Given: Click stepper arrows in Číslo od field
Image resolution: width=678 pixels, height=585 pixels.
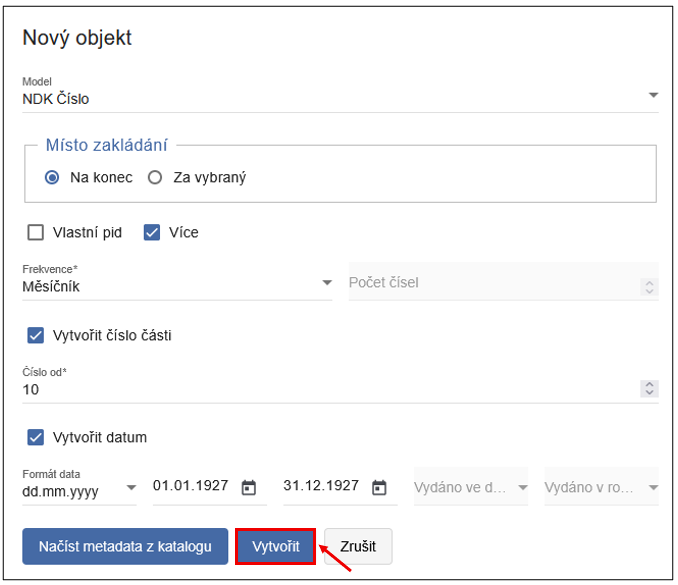Looking at the screenshot, I should 650,389.
